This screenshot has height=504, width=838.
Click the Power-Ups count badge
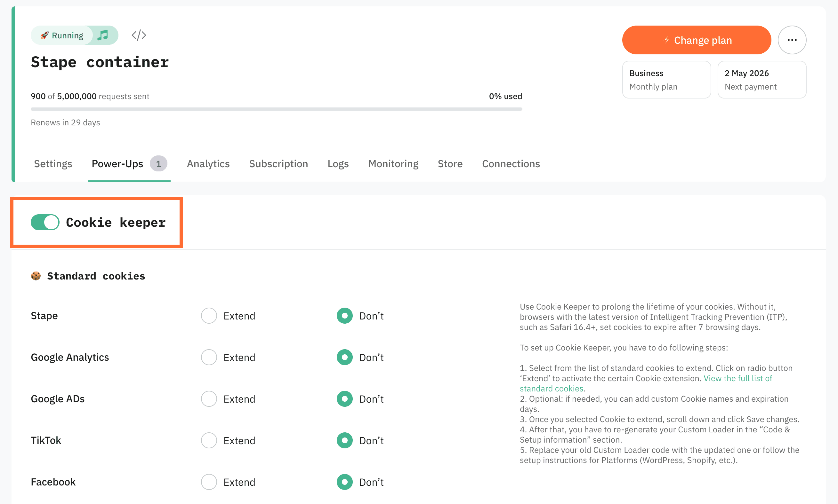tap(158, 164)
